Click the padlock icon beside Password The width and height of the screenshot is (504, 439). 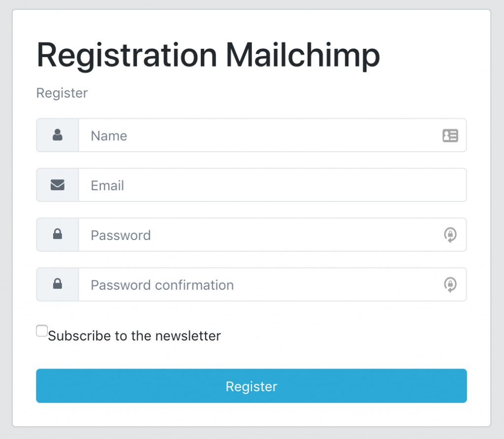(58, 235)
